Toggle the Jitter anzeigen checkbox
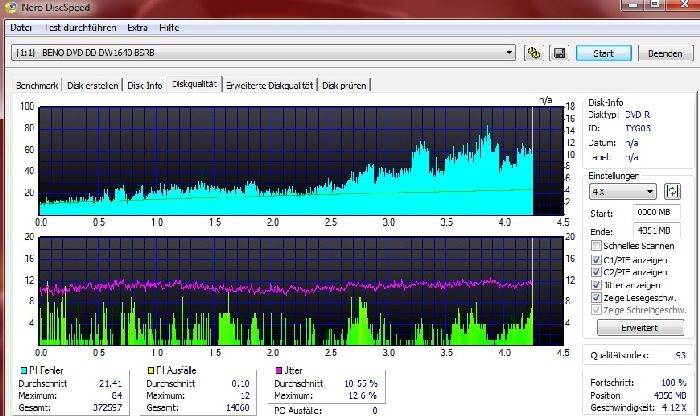The width and height of the screenshot is (700, 416). pos(596,285)
